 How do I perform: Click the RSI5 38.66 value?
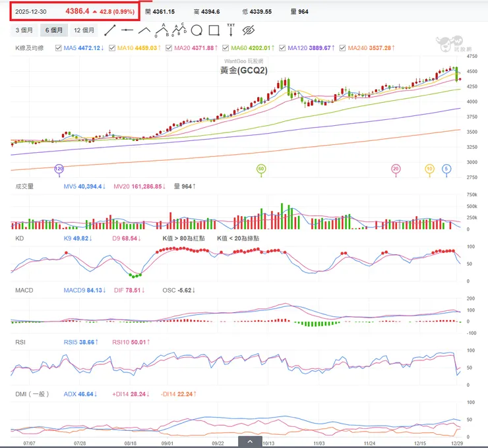pyautogui.click(x=80, y=342)
